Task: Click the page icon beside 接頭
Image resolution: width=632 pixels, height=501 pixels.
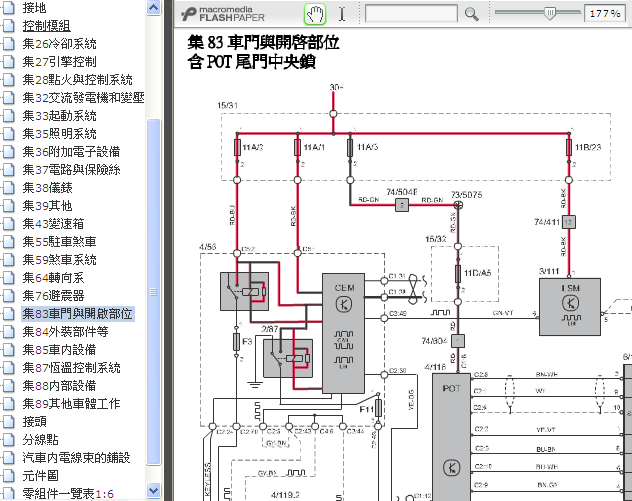Action: [x=8, y=422]
